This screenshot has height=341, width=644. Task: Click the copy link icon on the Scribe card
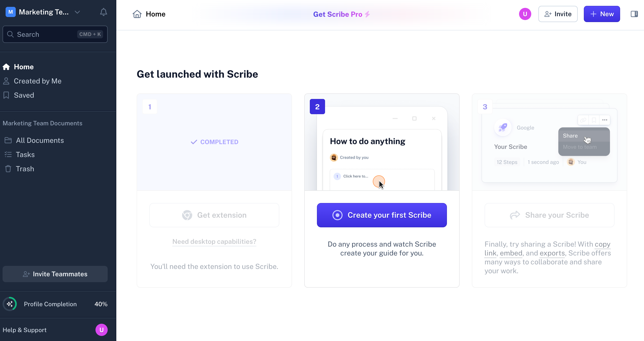click(583, 120)
